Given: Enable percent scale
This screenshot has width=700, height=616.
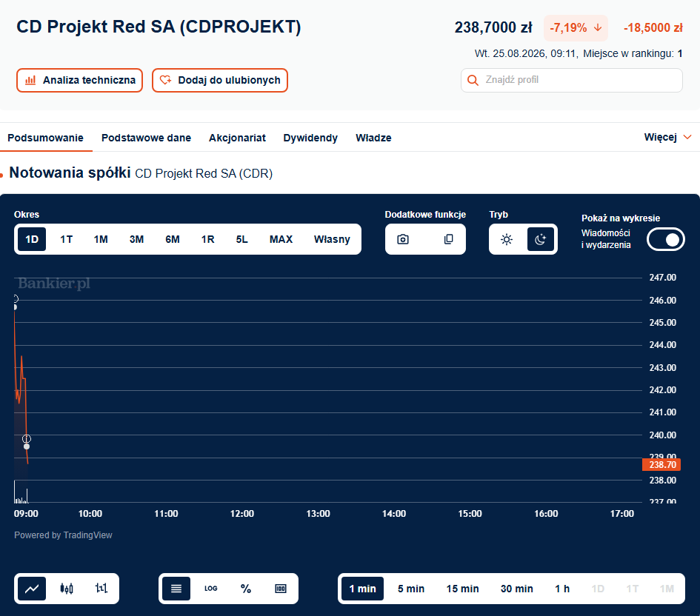Looking at the screenshot, I should (245, 589).
